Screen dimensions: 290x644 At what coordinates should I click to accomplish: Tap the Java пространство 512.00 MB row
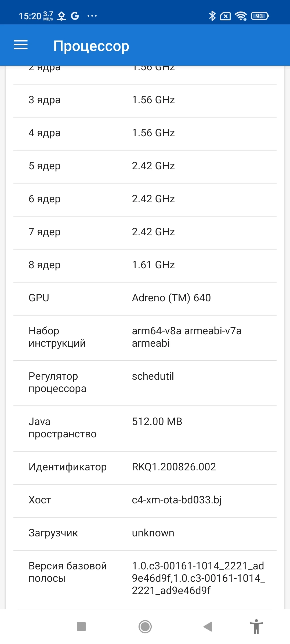[x=145, y=428]
